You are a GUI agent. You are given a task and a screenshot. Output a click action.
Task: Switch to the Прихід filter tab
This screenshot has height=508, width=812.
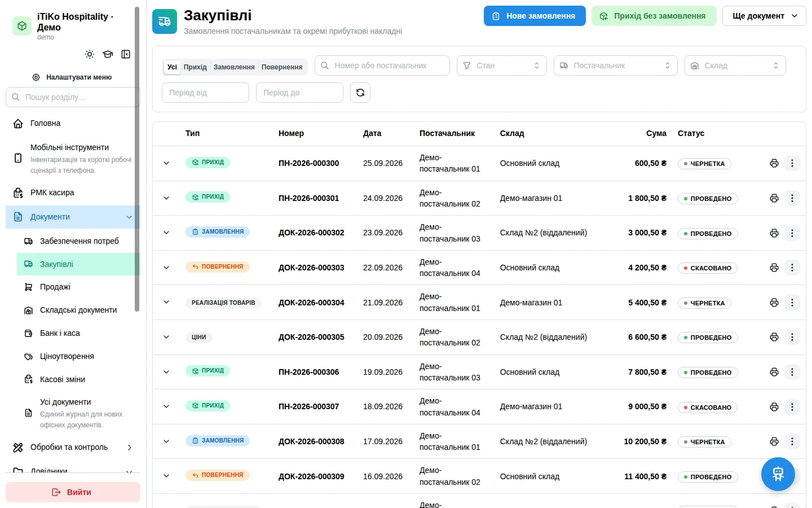click(x=195, y=67)
